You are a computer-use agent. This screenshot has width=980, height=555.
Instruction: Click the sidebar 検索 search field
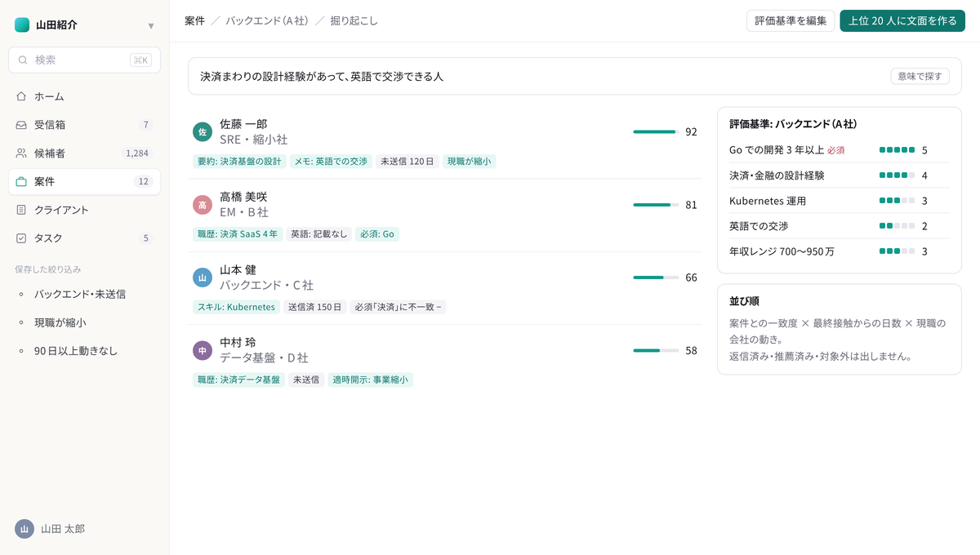point(84,60)
